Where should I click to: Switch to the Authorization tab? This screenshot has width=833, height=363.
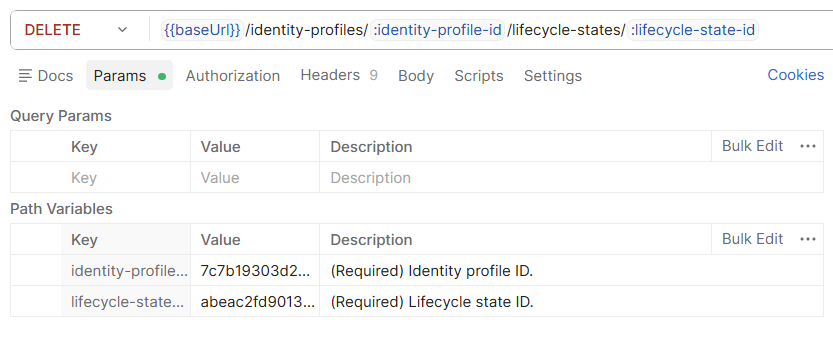[233, 75]
